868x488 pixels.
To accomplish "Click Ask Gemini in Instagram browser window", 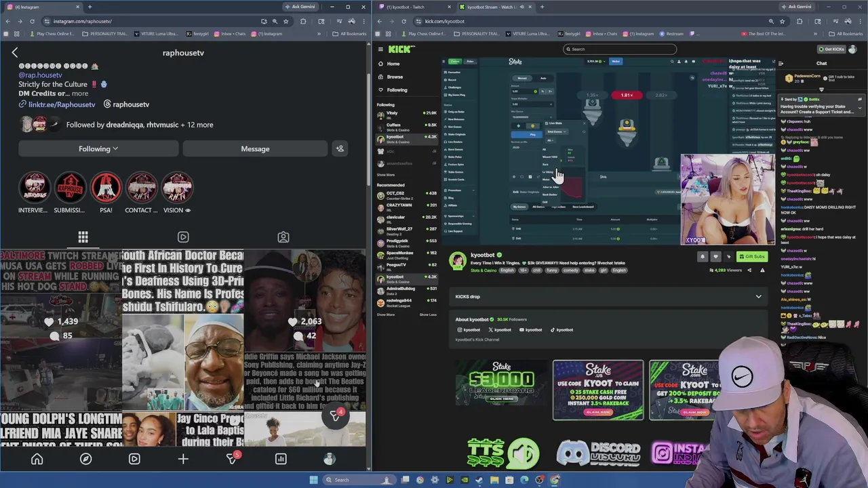I will tap(299, 7).
